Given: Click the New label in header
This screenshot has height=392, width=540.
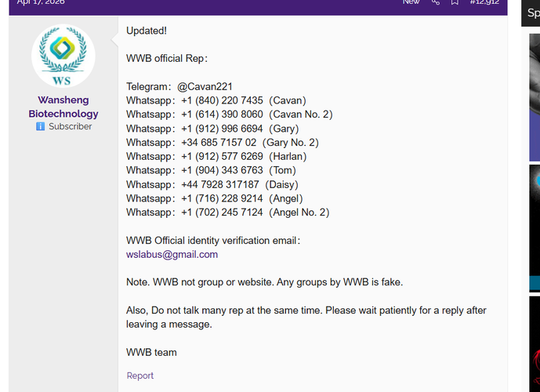Looking at the screenshot, I should (x=411, y=2).
